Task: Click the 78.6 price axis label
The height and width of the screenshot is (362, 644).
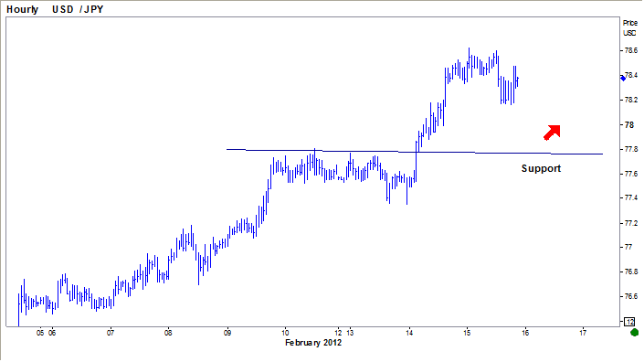Action: pyautogui.click(x=631, y=50)
